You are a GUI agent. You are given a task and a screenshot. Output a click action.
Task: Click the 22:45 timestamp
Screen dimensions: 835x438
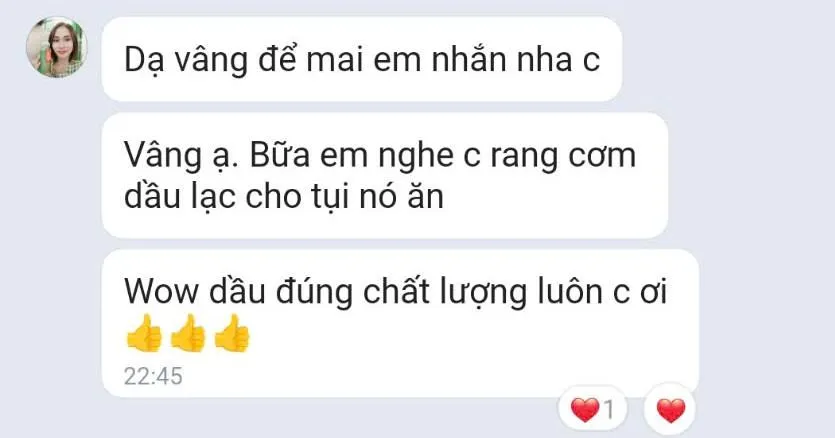tap(153, 376)
